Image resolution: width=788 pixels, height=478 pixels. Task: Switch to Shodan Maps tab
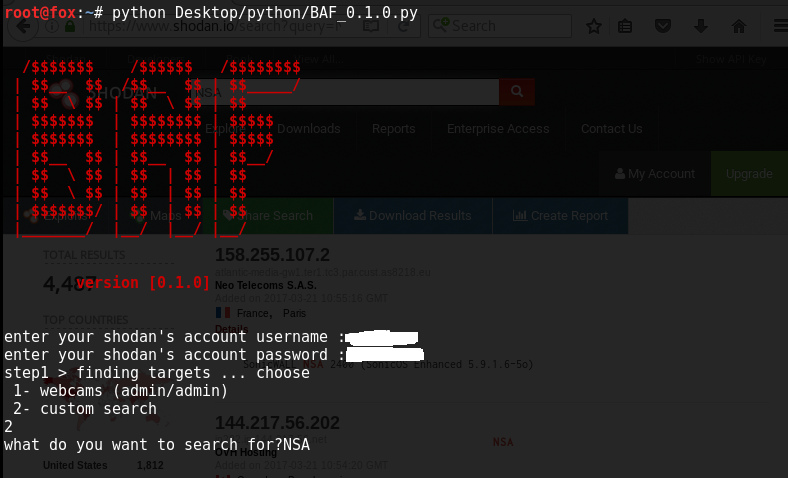pyautogui.click(x=156, y=216)
